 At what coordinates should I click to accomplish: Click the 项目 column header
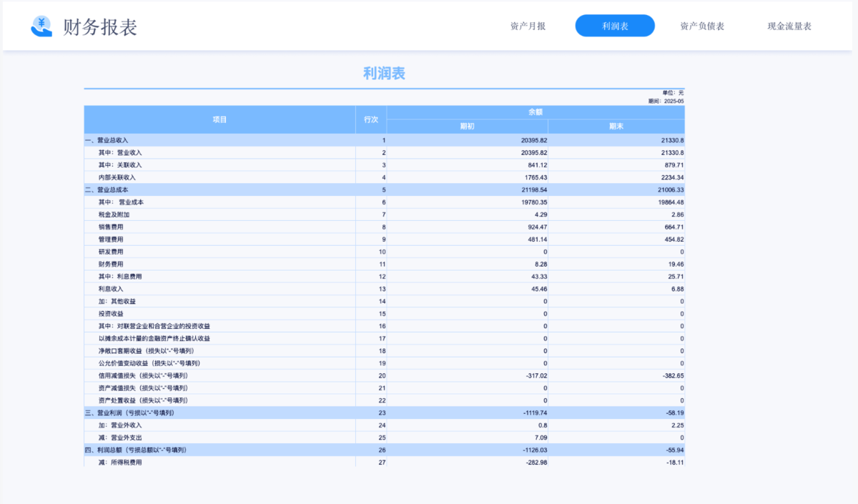(220, 119)
